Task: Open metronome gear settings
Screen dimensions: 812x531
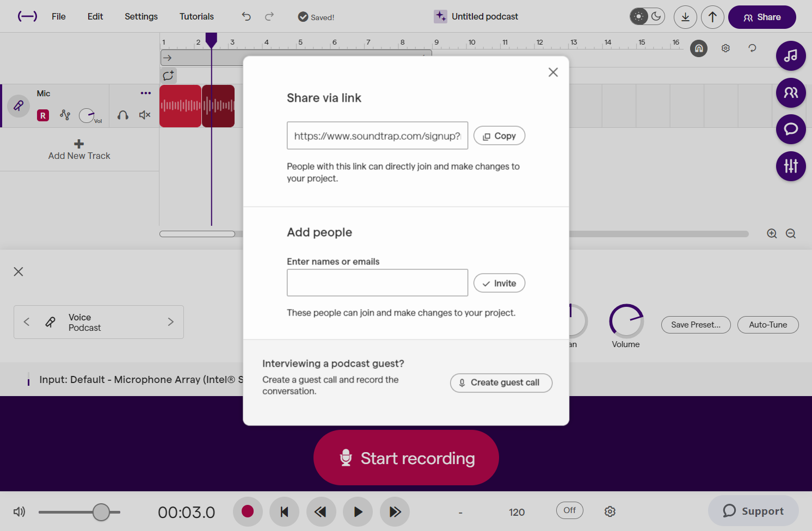Action: (610, 511)
